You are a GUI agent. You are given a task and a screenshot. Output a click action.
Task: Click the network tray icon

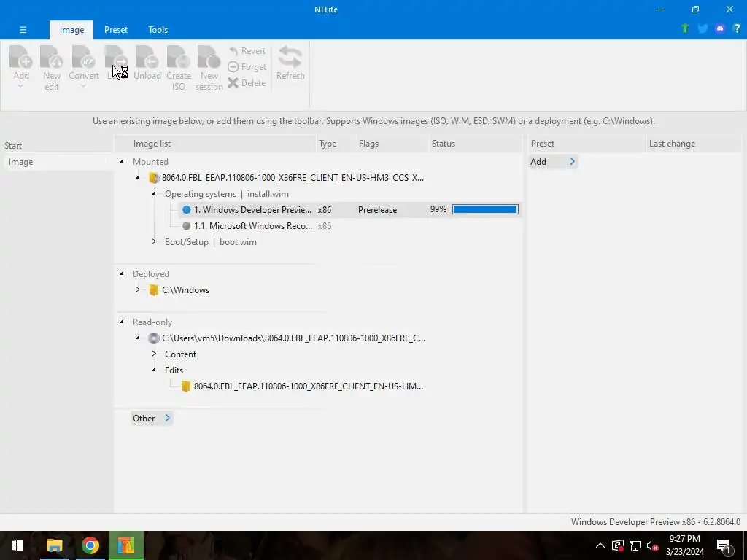point(635,545)
